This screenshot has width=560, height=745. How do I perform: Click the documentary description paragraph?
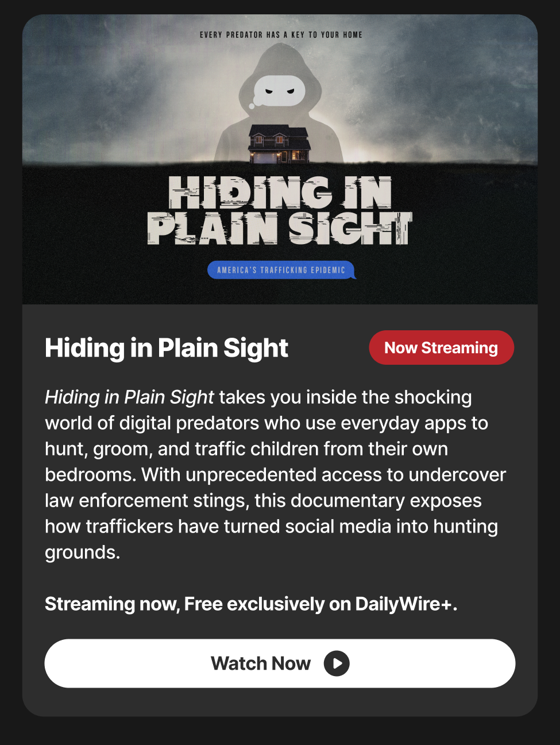click(276, 474)
